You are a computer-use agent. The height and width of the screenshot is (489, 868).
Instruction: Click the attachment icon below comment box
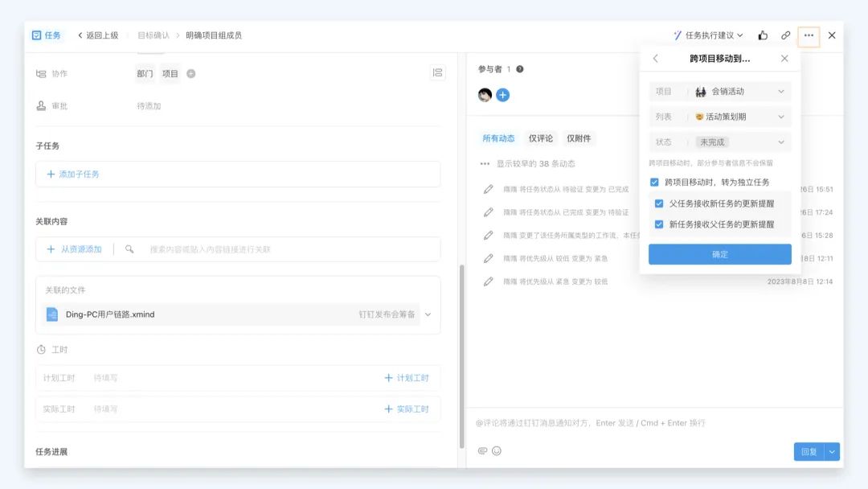(482, 450)
